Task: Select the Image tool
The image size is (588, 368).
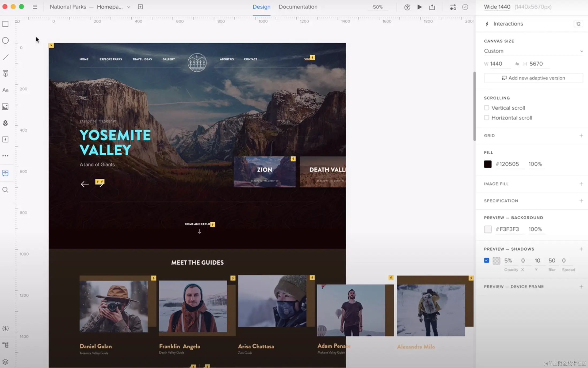Action: 5,106
